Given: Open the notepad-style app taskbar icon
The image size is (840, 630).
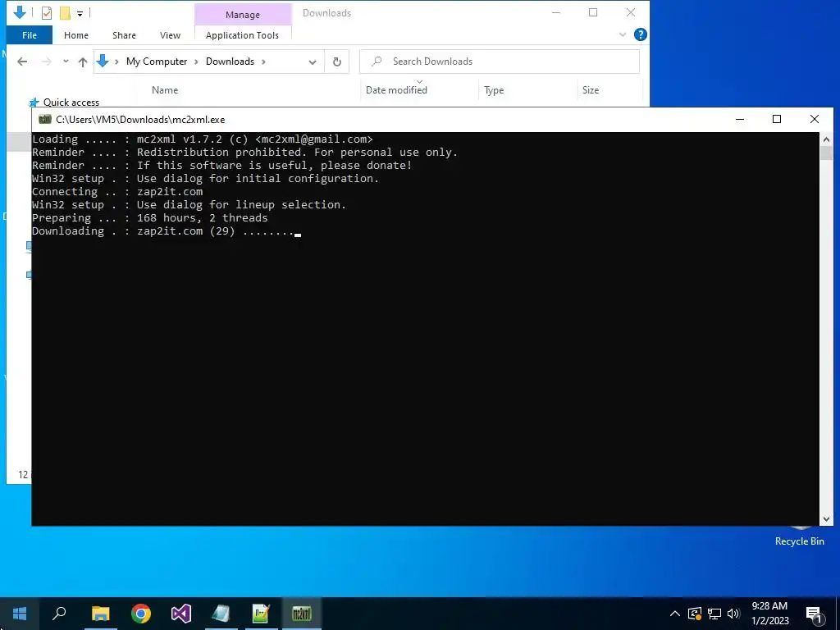Looking at the screenshot, I should (x=221, y=614).
